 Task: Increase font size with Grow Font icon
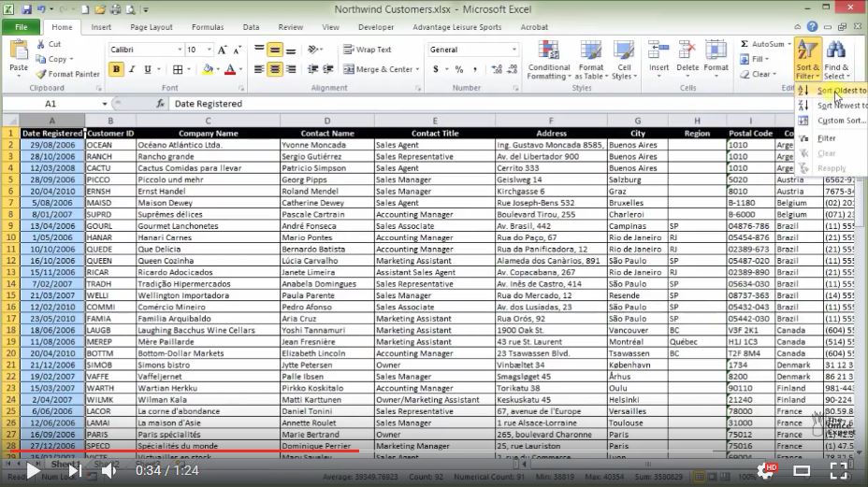(x=222, y=50)
